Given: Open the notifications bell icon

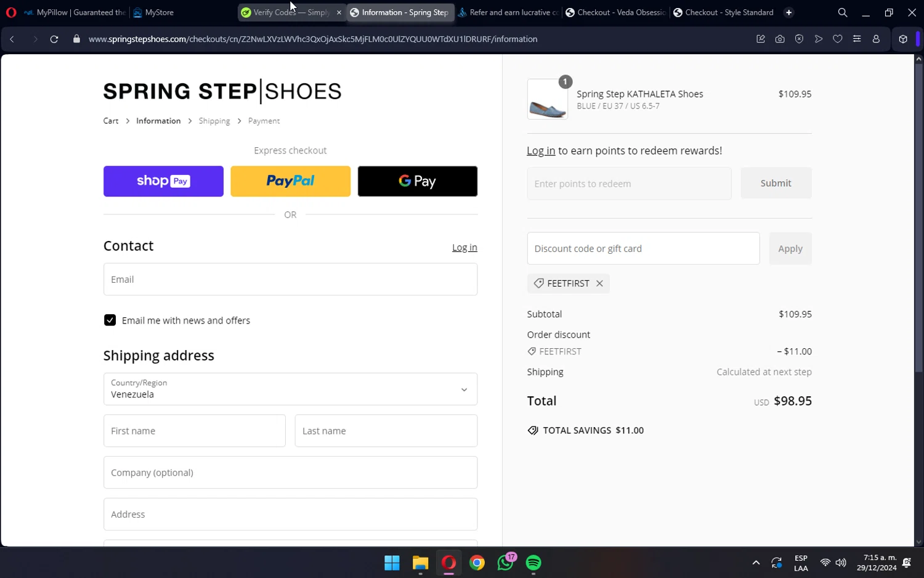Looking at the screenshot, I should pyautogui.click(x=907, y=563).
